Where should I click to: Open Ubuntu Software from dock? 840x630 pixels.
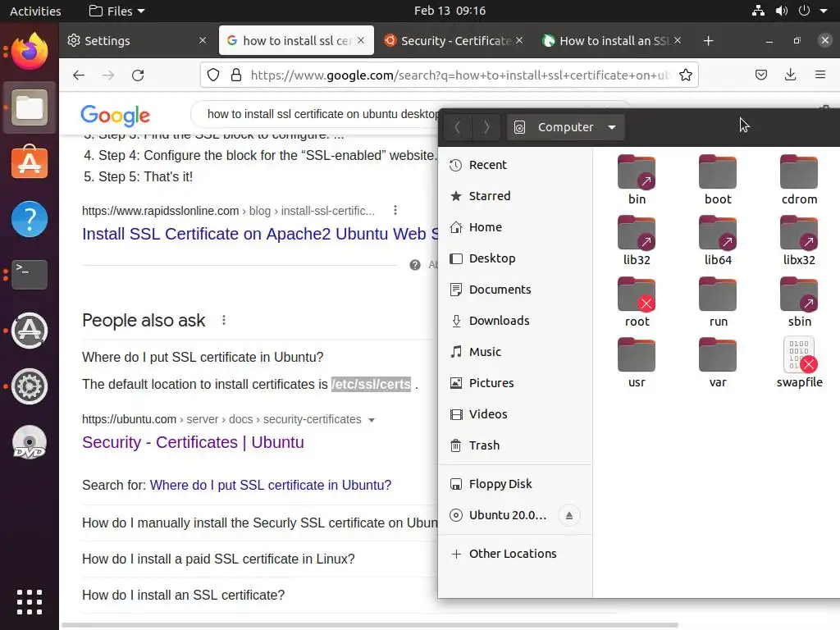tap(30, 163)
